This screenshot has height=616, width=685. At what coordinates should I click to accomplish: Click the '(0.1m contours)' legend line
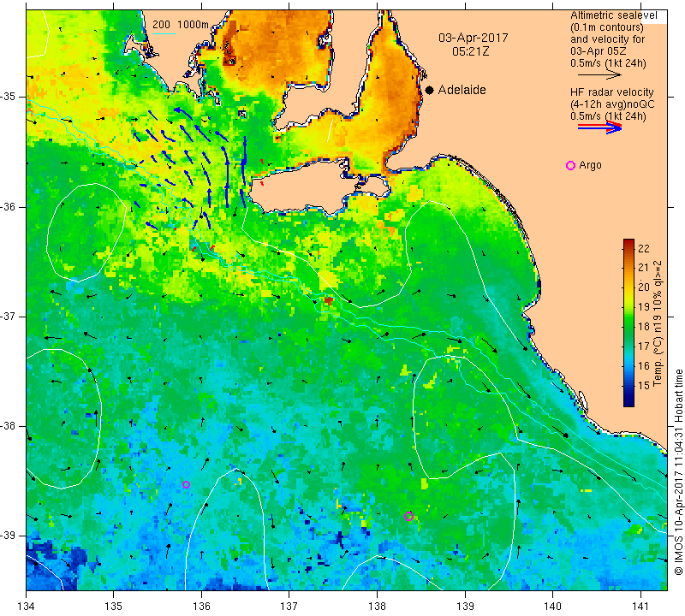(x=607, y=27)
